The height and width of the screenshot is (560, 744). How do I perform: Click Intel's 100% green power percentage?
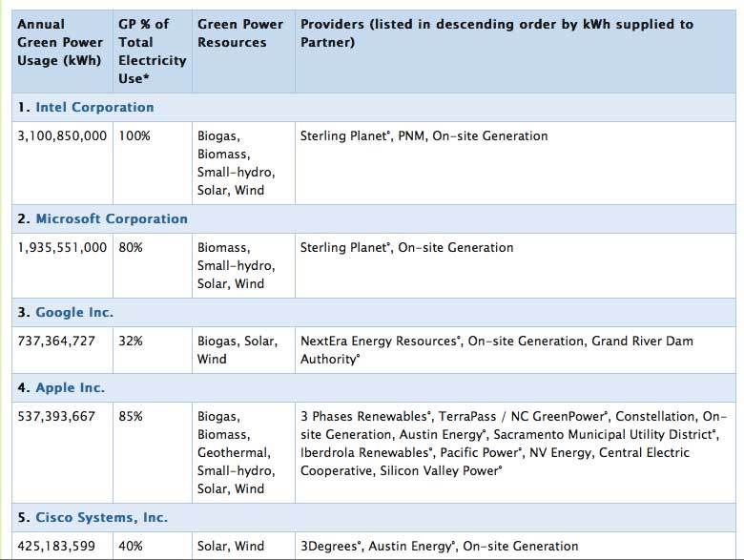134,136
